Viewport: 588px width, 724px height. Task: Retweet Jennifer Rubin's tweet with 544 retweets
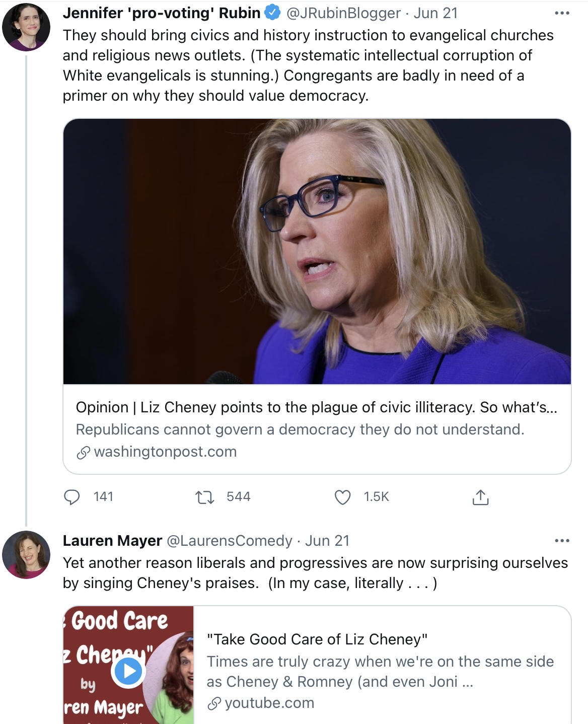coord(204,497)
